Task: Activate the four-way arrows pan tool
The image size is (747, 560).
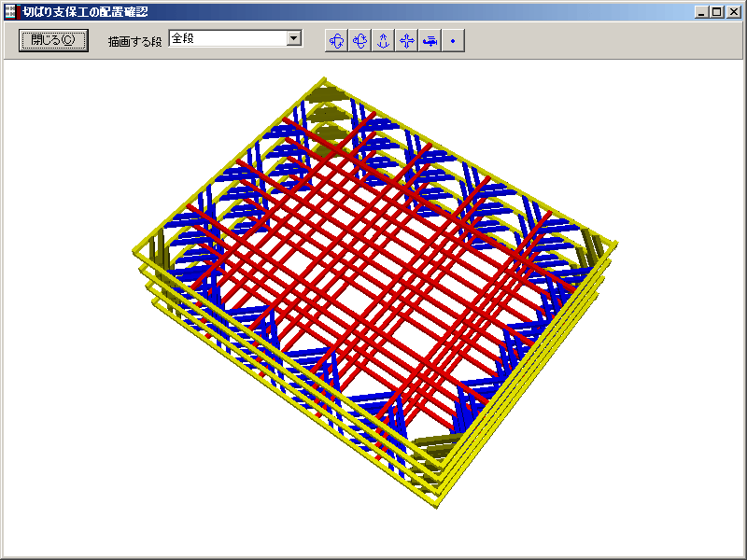Action: coord(406,40)
